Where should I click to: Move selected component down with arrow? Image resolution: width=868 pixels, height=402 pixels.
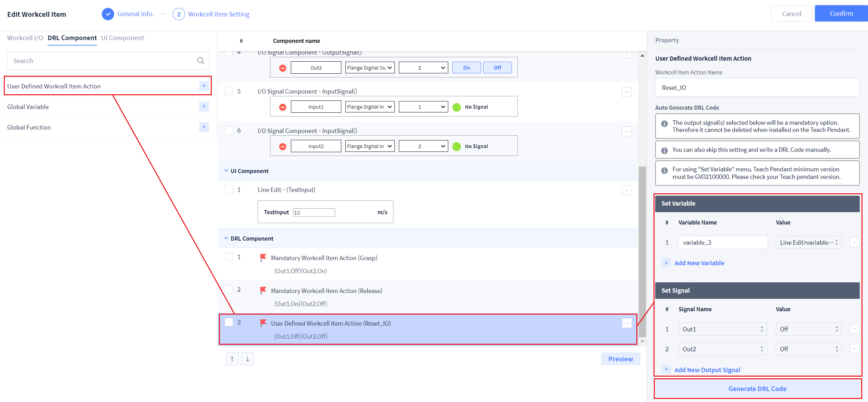[247, 359]
